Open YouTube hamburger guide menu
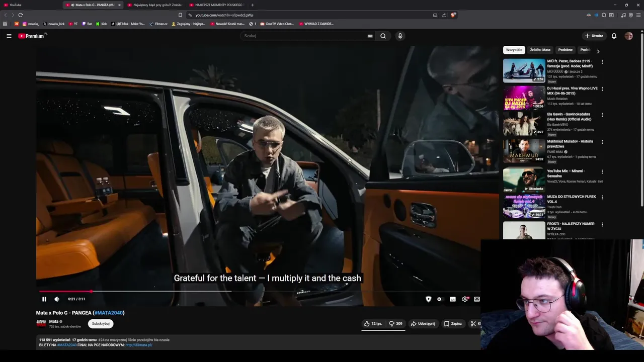Screen dimensions: 644x362 click(x=9, y=36)
